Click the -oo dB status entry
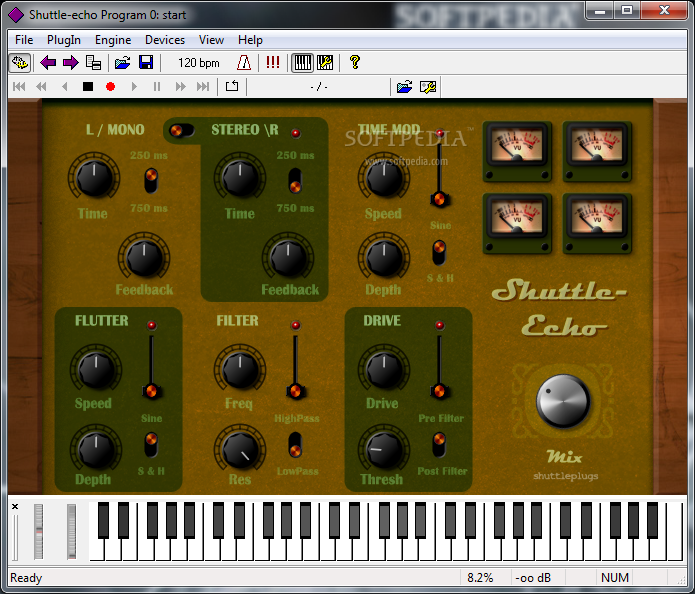The image size is (695, 594). [x=533, y=578]
